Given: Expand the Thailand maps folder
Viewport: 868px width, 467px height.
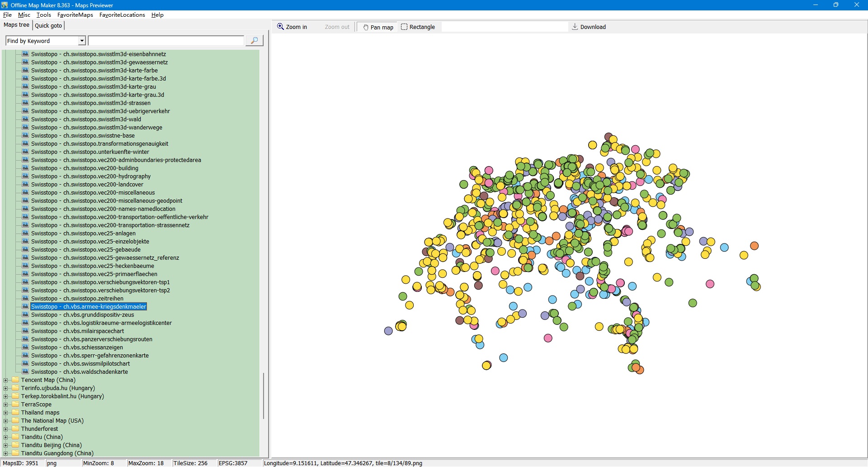Looking at the screenshot, I should click(6, 413).
